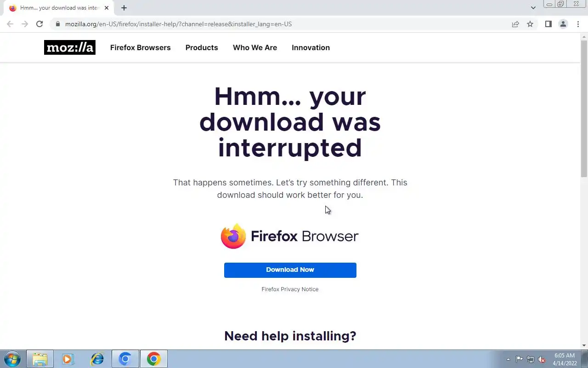Open Firefox Browsers menu
Viewport: 588px width, 368px height.
point(140,47)
